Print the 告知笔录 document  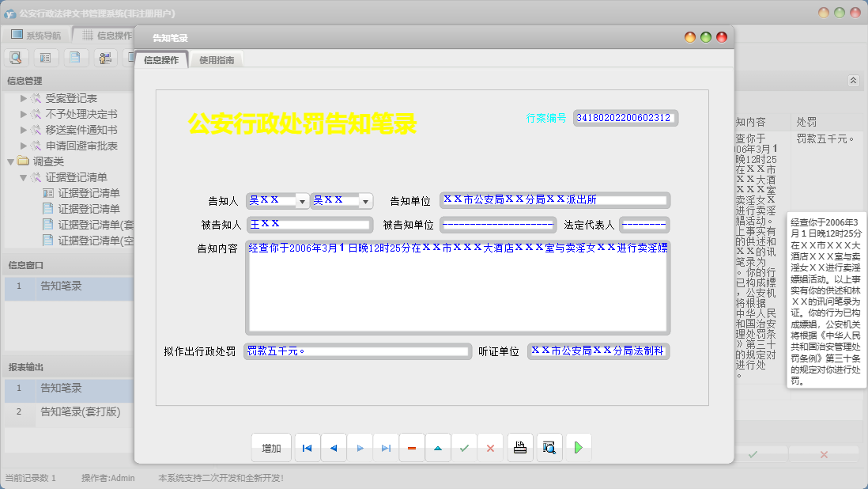(x=519, y=447)
